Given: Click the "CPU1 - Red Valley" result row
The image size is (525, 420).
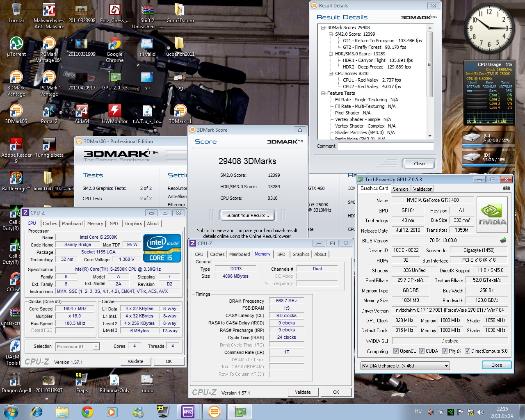Looking at the screenshot, I should 372,80.
